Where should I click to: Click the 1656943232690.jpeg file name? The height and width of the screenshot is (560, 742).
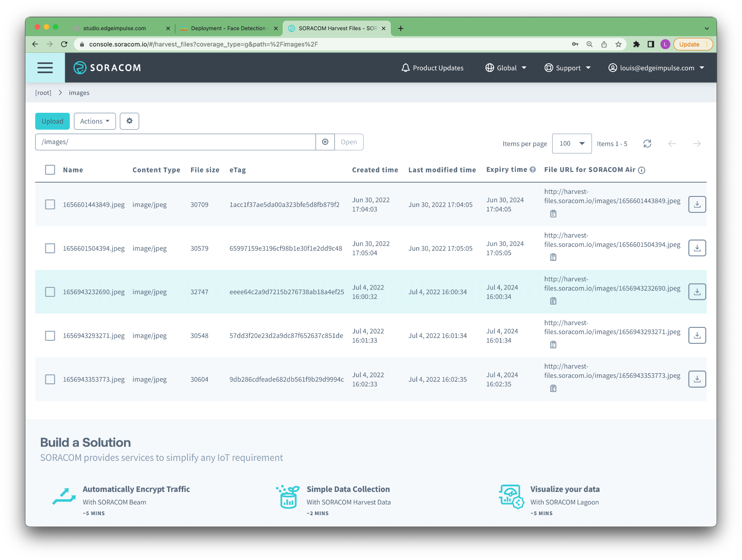[94, 292]
